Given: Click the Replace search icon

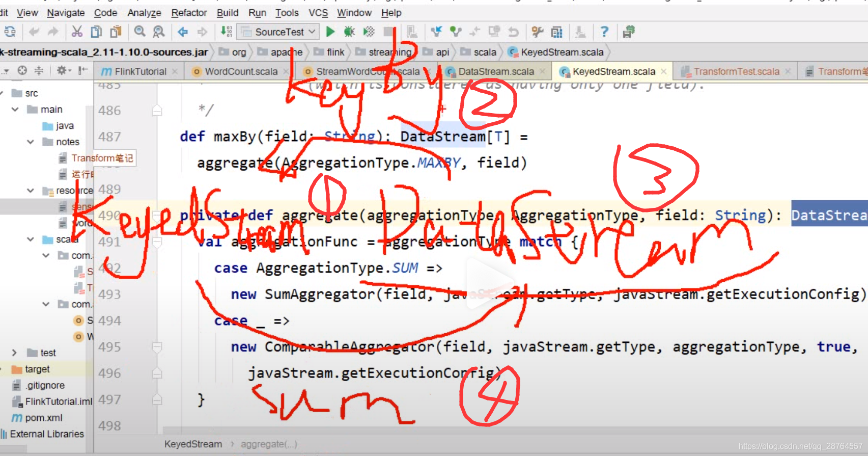Looking at the screenshot, I should click(159, 32).
